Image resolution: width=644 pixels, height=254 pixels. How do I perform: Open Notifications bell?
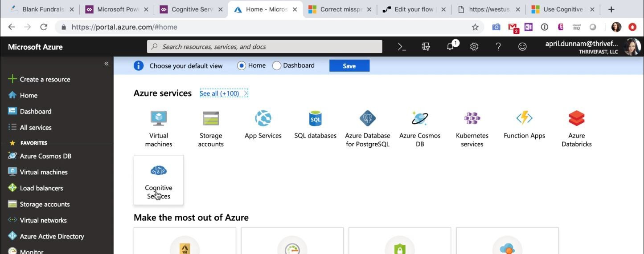pos(451,46)
